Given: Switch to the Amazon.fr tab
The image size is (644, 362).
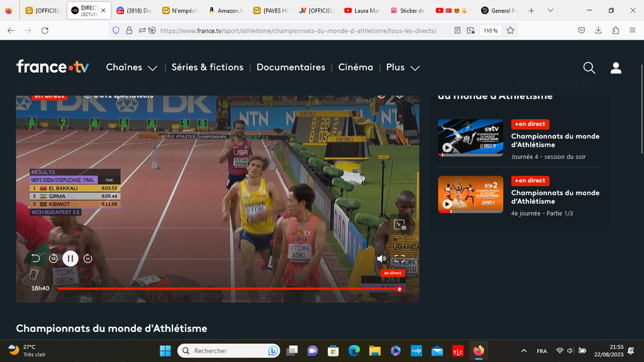Looking at the screenshot, I should click(226, 11).
